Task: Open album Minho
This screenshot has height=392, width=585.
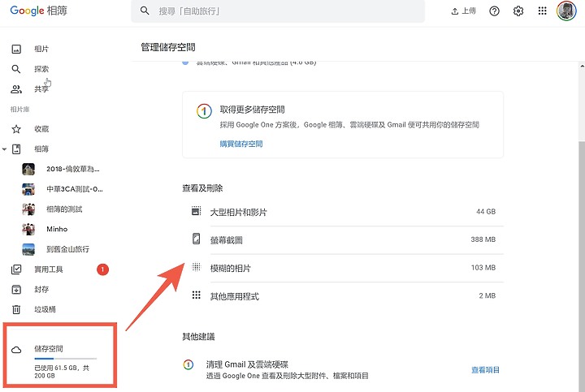Action: 57,229
